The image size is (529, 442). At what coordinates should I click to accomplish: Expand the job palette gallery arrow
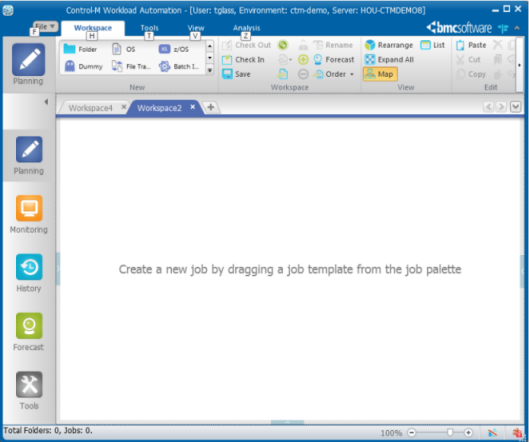[210, 71]
